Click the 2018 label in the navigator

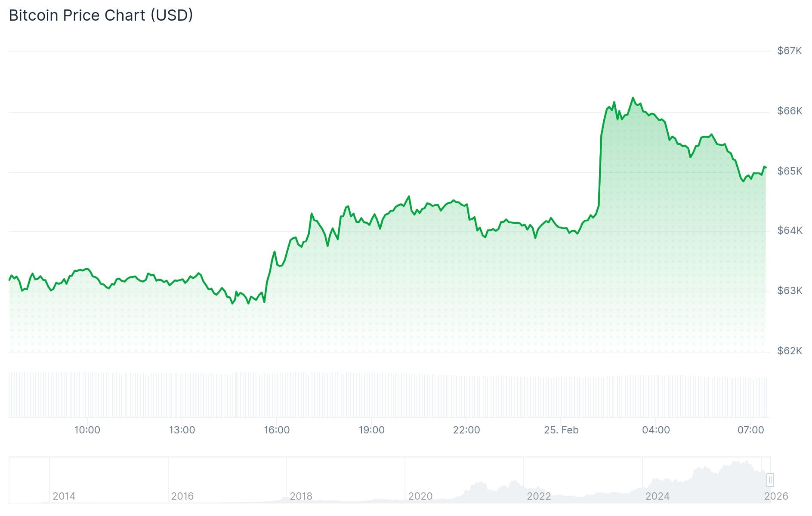(301, 496)
